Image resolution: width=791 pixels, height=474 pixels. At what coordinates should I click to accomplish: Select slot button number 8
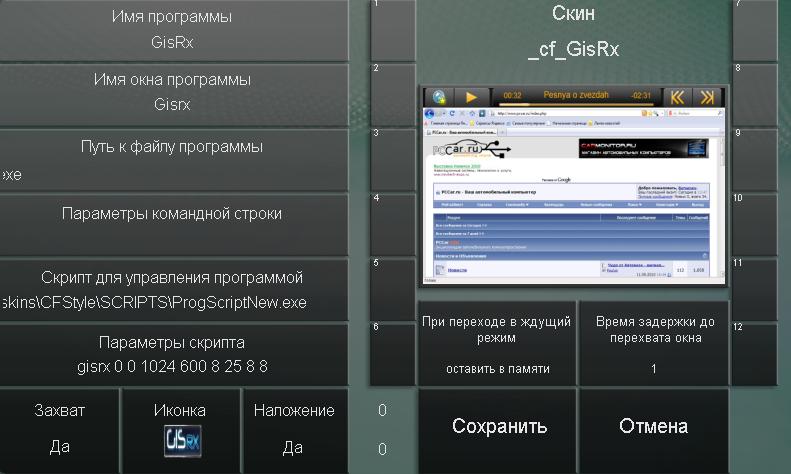point(755,94)
